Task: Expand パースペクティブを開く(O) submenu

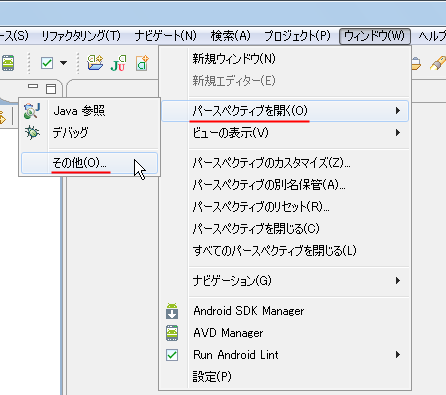Action: [x=285, y=111]
